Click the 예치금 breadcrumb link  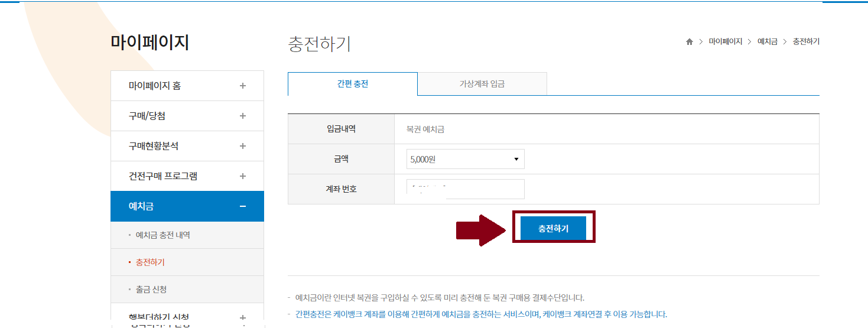coord(768,42)
